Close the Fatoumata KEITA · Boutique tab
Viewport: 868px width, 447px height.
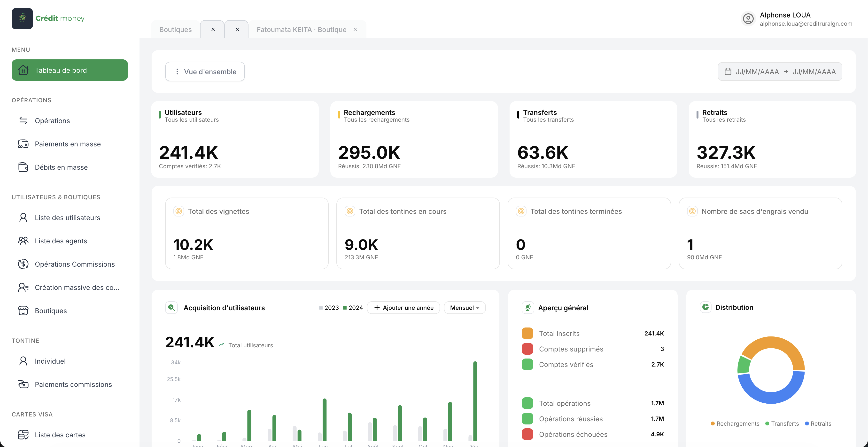coord(355,29)
